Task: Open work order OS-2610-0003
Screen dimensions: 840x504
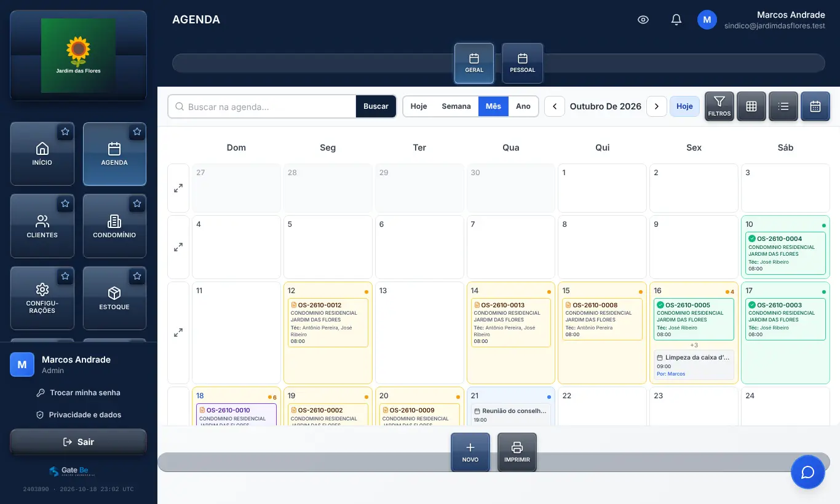Action: (x=785, y=319)
